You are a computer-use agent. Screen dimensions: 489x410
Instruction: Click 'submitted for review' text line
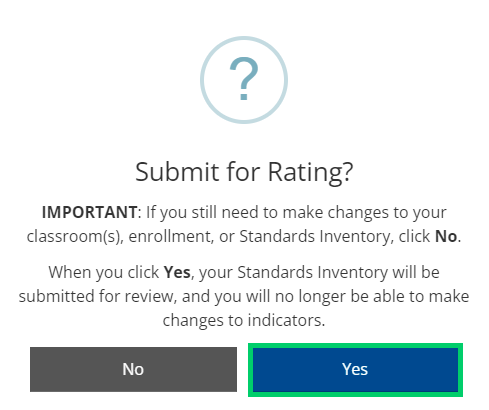97,296
